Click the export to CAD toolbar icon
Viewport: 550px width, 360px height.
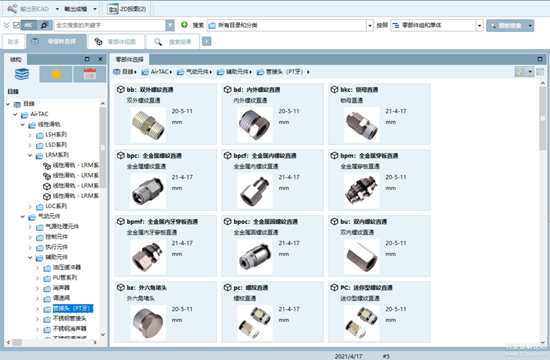(x=12, y=8)
